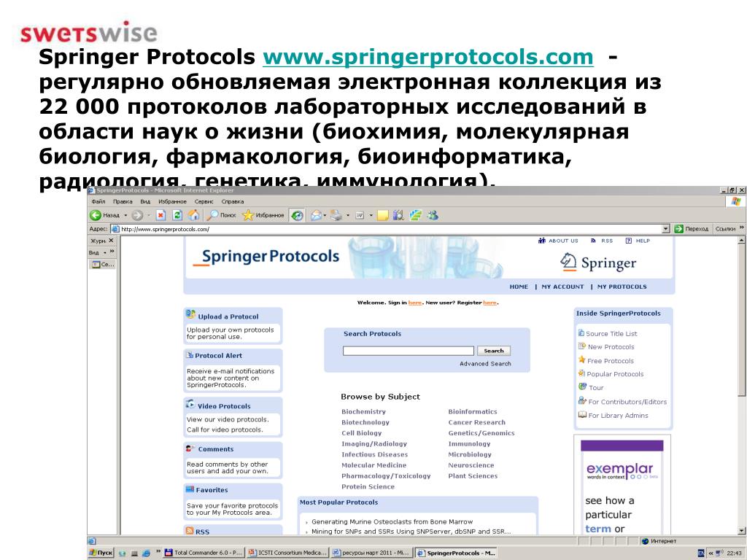Screen dimensions: 747x560
Task: Open the Biochemistry subject link
Action: coord(363,411)
